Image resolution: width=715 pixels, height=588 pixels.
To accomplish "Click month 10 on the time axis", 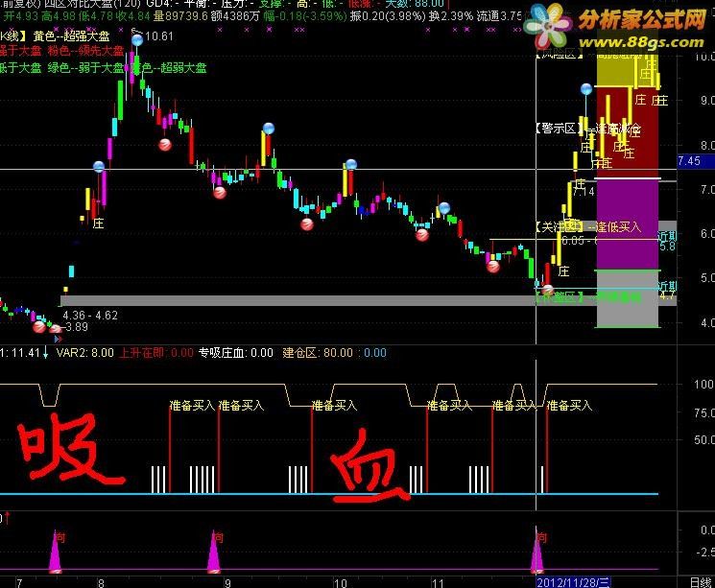I will [340, 582].
